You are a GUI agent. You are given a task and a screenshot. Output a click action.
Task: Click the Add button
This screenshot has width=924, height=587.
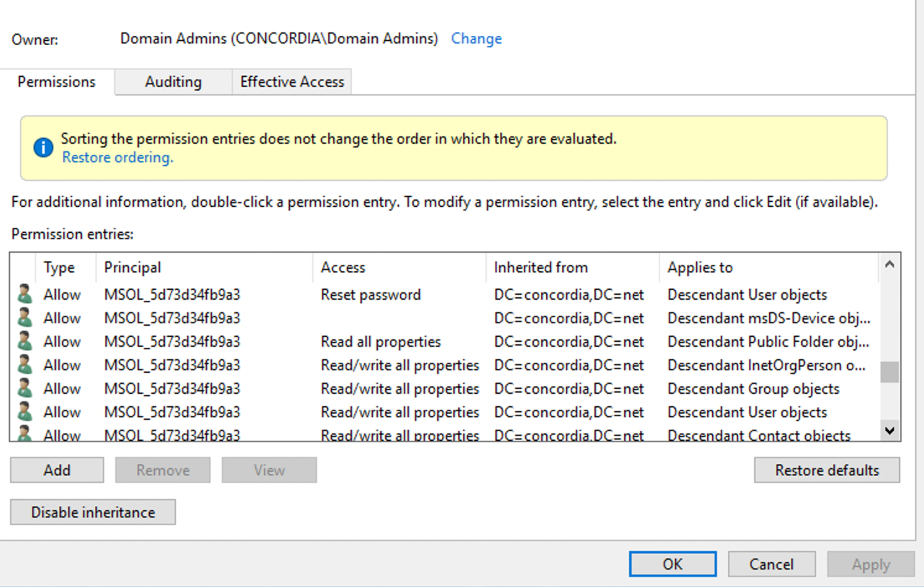(56, 469)
